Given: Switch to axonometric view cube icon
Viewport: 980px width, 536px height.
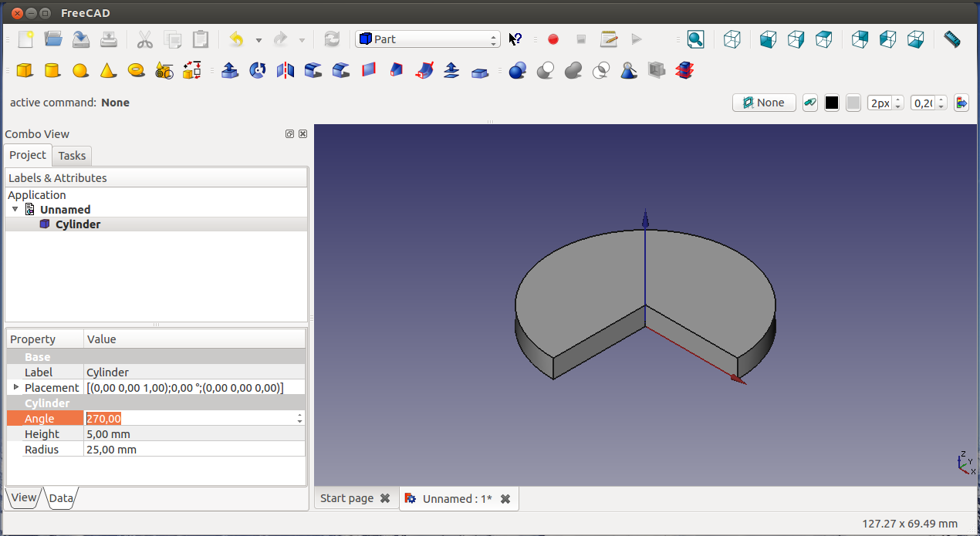Looking at the screenshot, I should pyautogui.click(x=732, y=39).
